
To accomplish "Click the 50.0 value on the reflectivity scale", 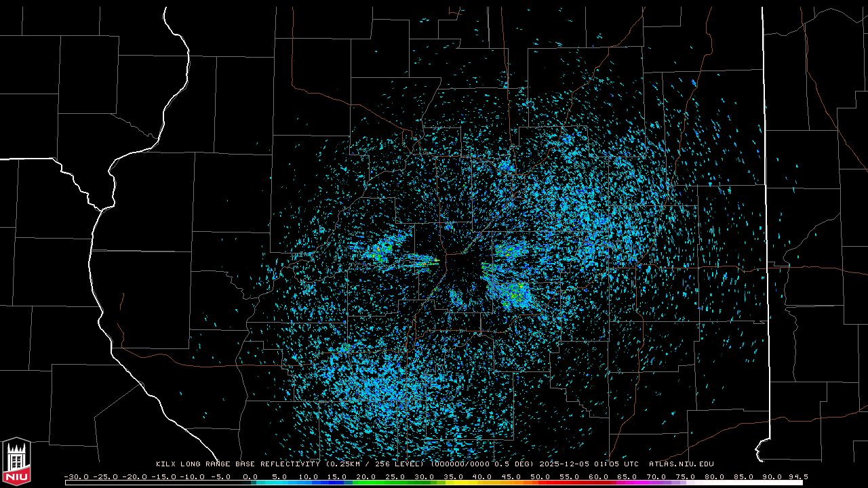I will (540, 476).
